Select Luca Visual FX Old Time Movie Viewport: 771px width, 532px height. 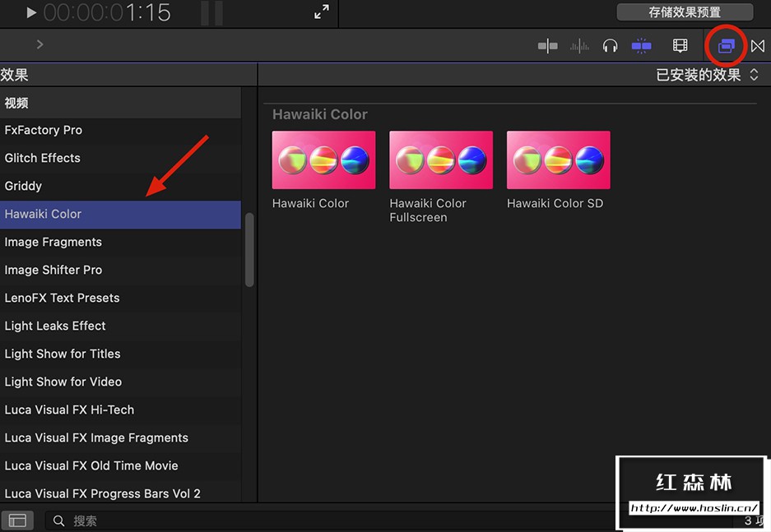coord(120,466)
